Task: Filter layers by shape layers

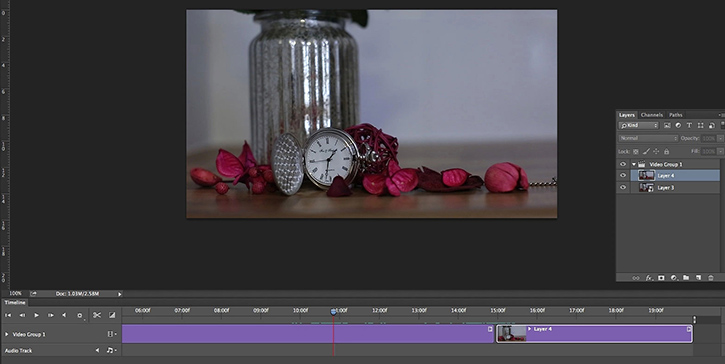Action: click(700, 125)
